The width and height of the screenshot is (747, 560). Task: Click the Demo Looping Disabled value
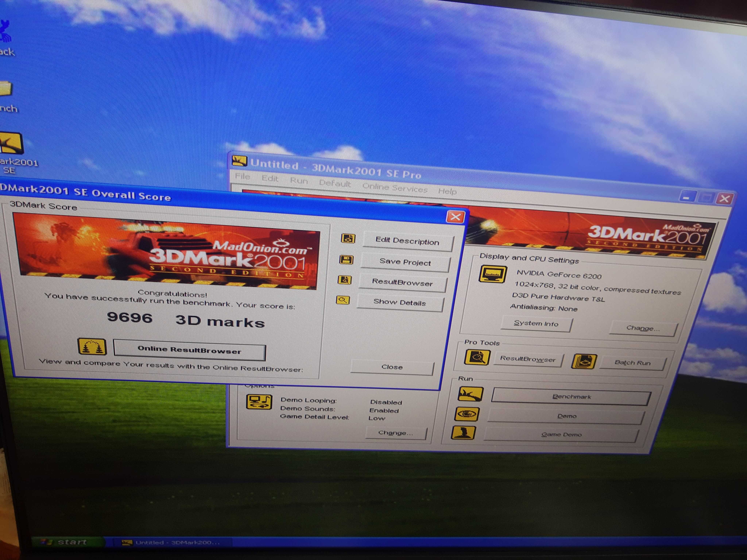386,402
